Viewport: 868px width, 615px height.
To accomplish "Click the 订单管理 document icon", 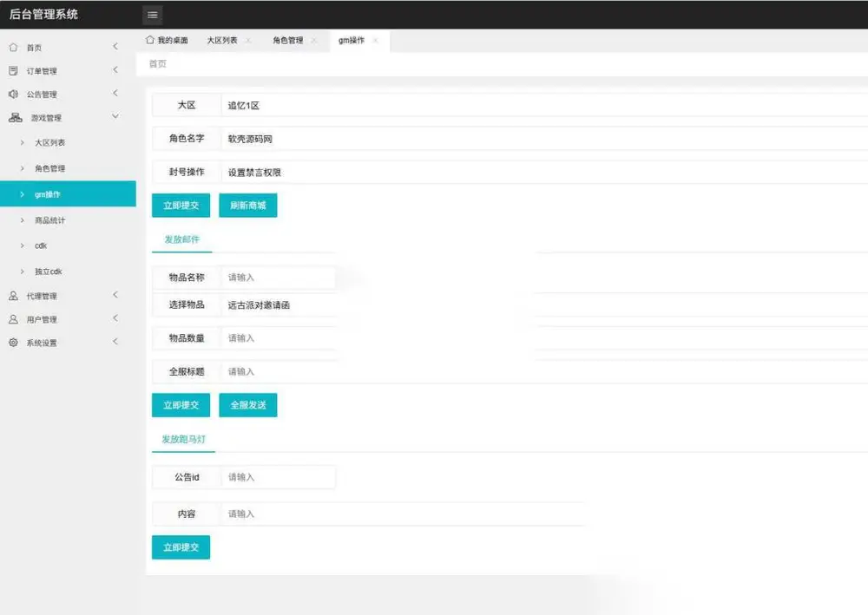I will (13, 71).
